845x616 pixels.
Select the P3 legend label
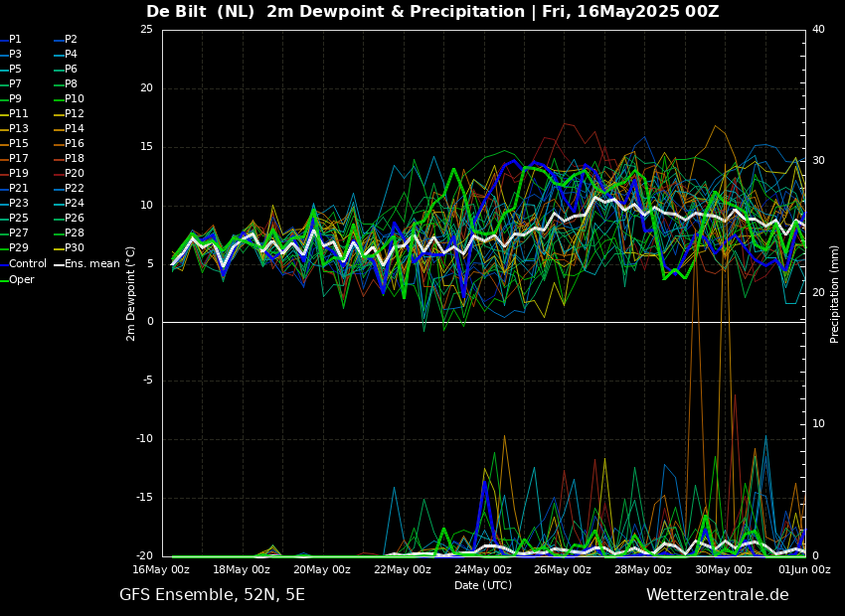[11, 54]
